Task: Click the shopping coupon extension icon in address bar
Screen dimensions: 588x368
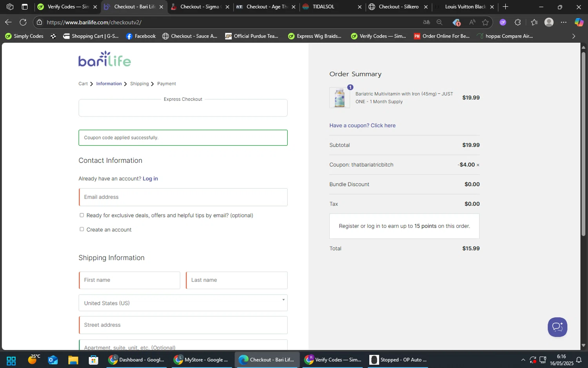Action: click(x=456, y=22)
